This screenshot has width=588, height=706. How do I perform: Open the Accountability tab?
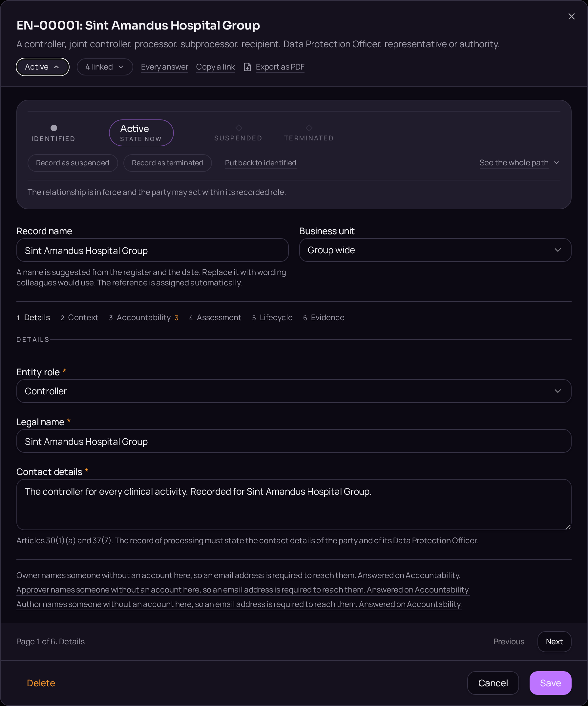click(143, 317)
